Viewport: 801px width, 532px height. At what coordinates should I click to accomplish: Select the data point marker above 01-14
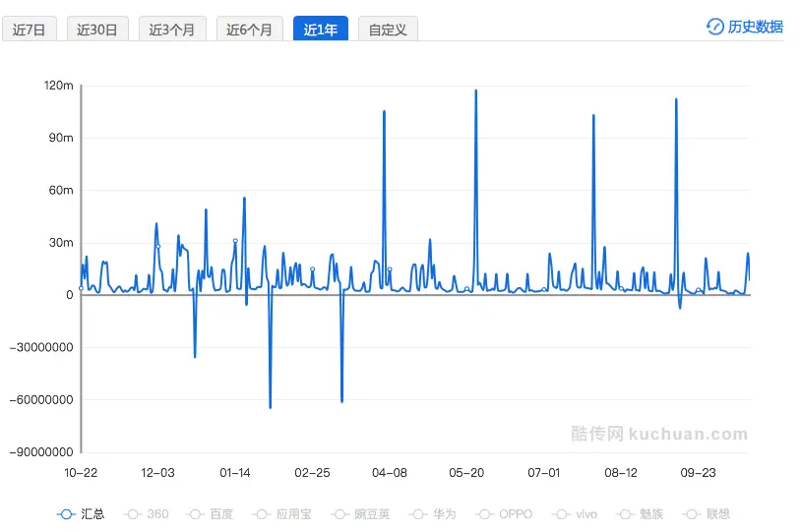click(235, 241)
